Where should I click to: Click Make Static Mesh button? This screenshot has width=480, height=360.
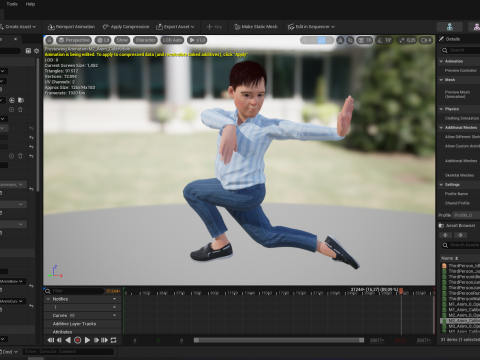[x=256, y=27]
